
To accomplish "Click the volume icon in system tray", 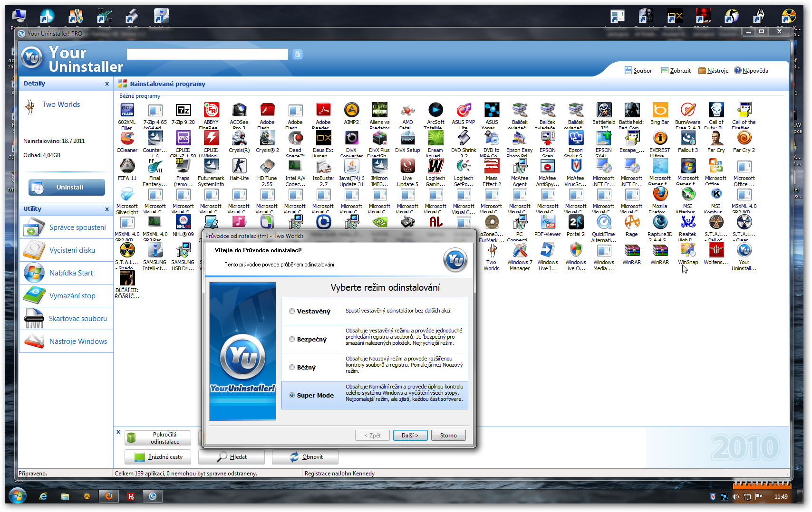I will (x=735, y=497).
